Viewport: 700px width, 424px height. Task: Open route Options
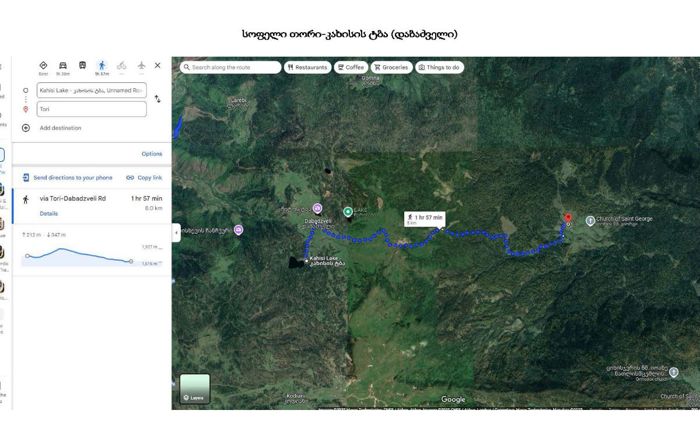pos(152,154)
